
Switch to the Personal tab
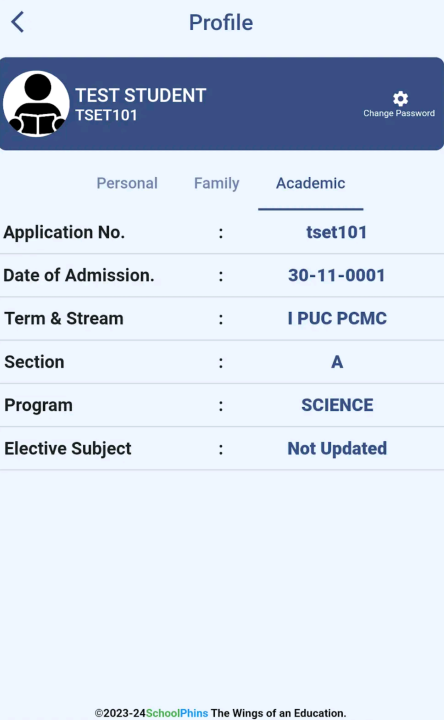[x=127, y=183]
